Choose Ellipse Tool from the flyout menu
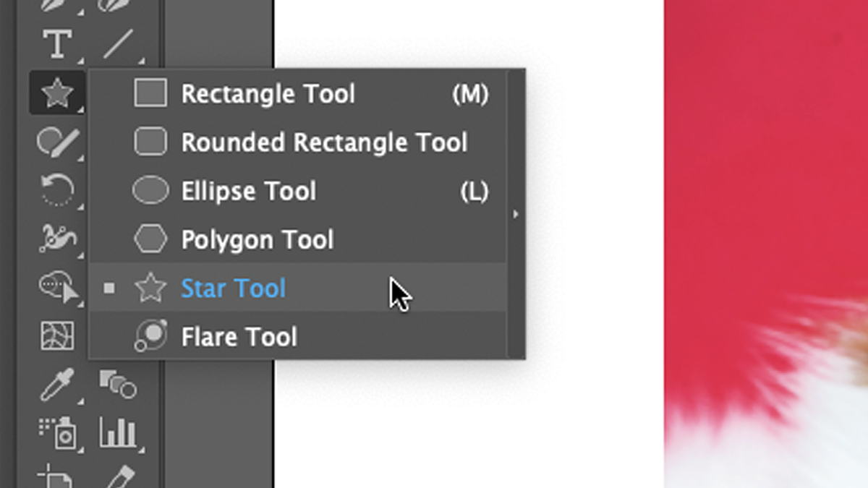 (249, 190)
